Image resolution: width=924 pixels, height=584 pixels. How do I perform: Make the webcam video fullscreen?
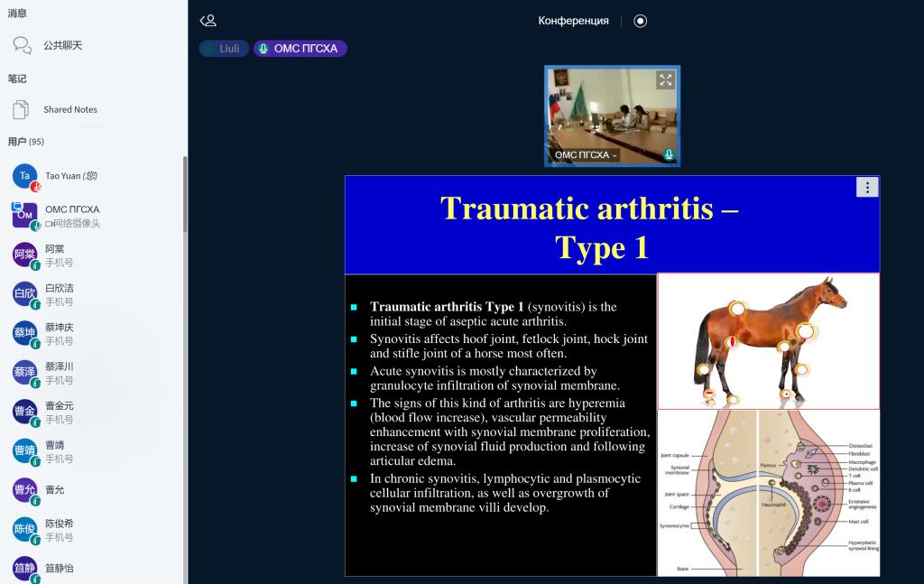tap(666, 79)
